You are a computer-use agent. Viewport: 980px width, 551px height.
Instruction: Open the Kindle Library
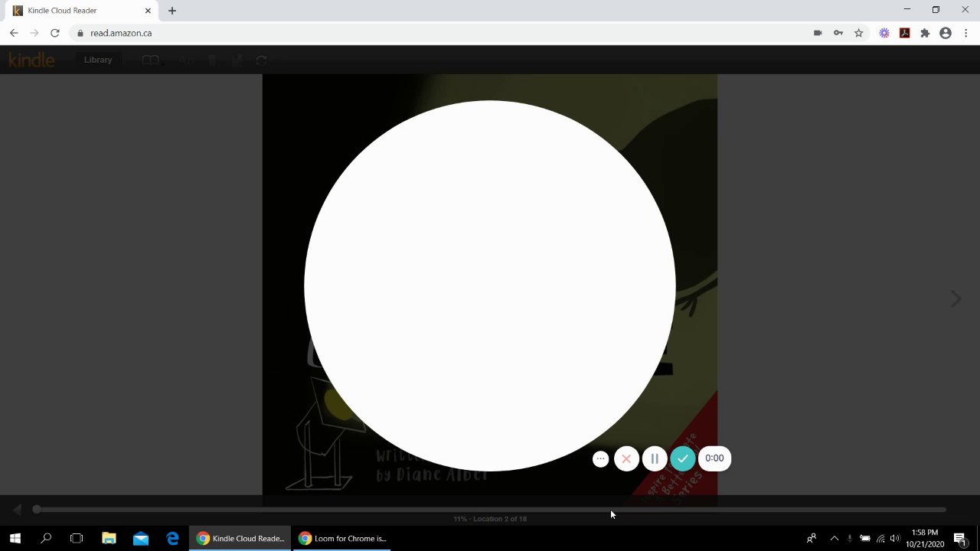98,60
